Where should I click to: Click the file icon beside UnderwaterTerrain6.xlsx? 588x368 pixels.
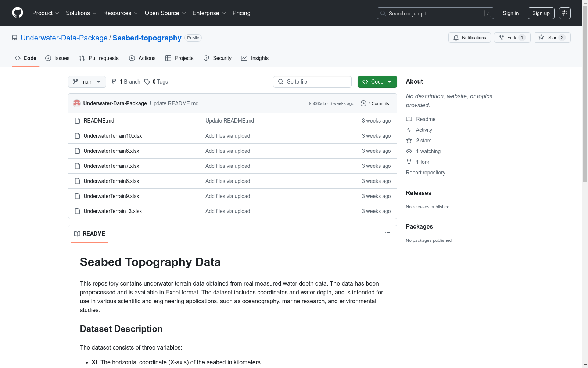(77, 151)
